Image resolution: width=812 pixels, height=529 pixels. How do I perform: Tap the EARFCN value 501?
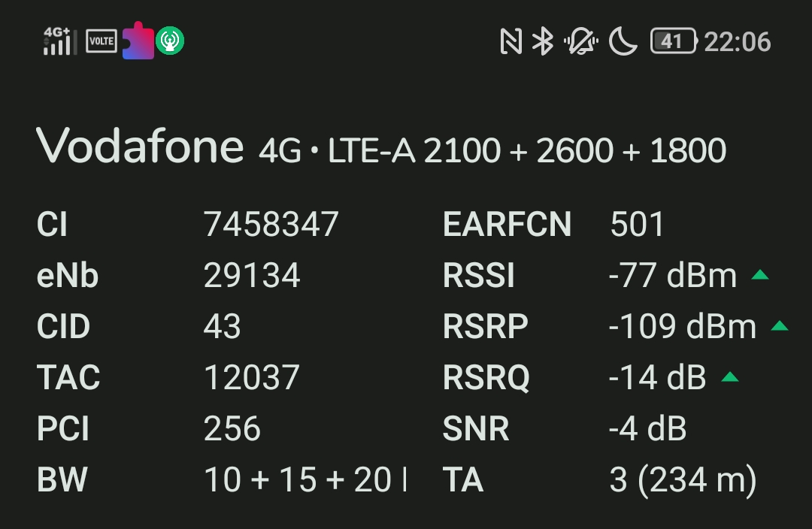pyautogui.click(x=637, y=224)
